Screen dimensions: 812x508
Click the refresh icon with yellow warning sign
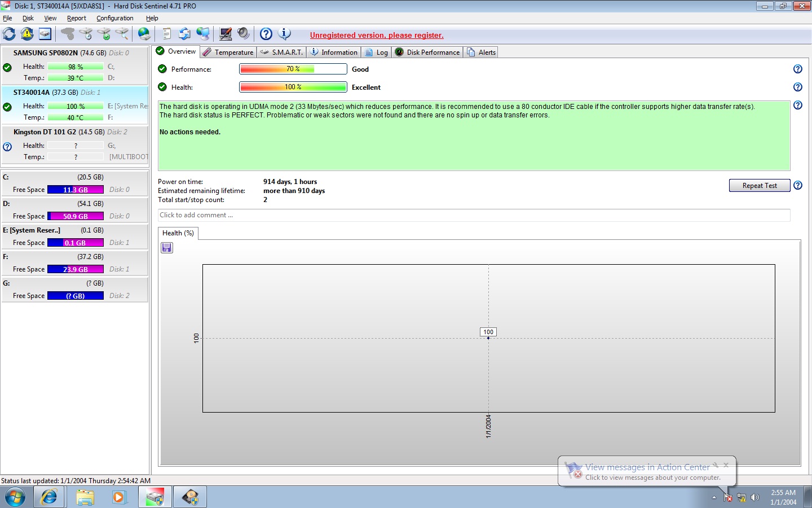[27, 34]
